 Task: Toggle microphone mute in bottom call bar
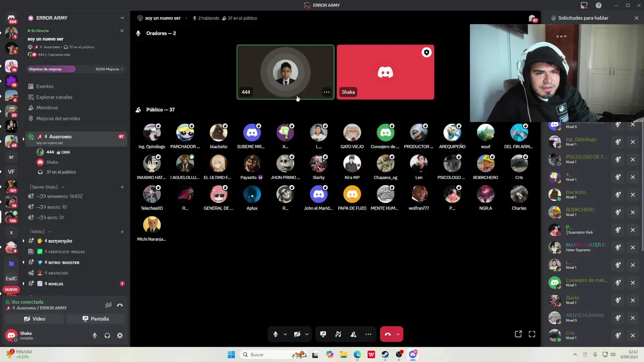[x=275, y=334]
